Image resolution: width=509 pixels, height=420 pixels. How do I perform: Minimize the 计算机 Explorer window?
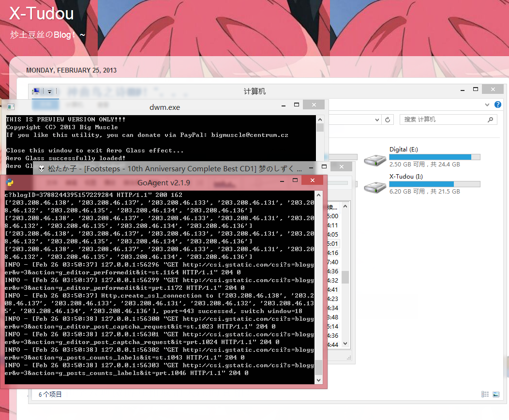462,90
